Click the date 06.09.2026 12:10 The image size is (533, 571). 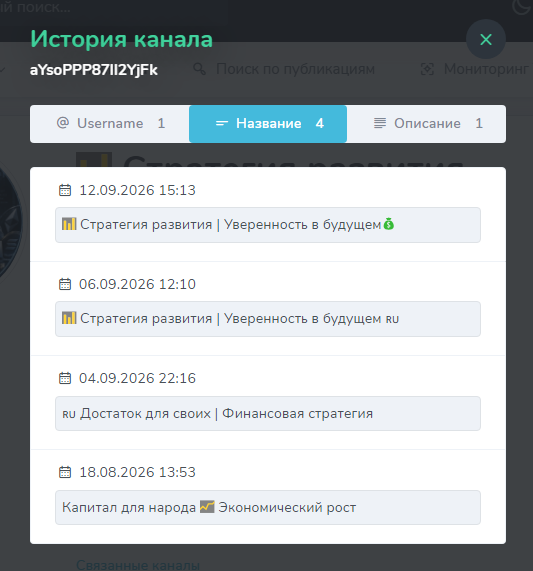pyautogui.click(x=137, y=284)
